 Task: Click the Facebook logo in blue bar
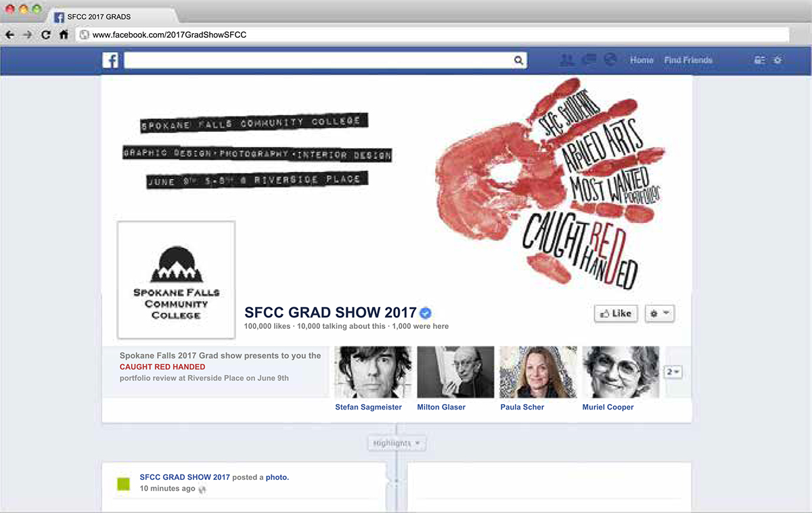(x=110, y=60)
